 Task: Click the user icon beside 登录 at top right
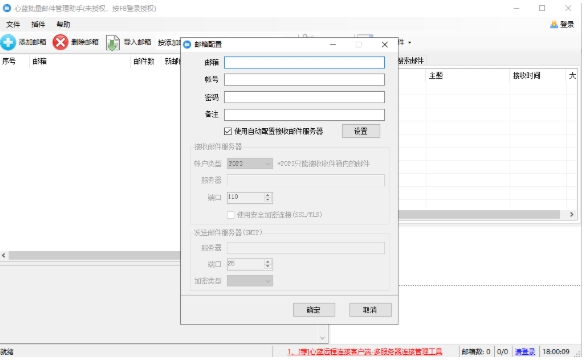pos(554,25)
